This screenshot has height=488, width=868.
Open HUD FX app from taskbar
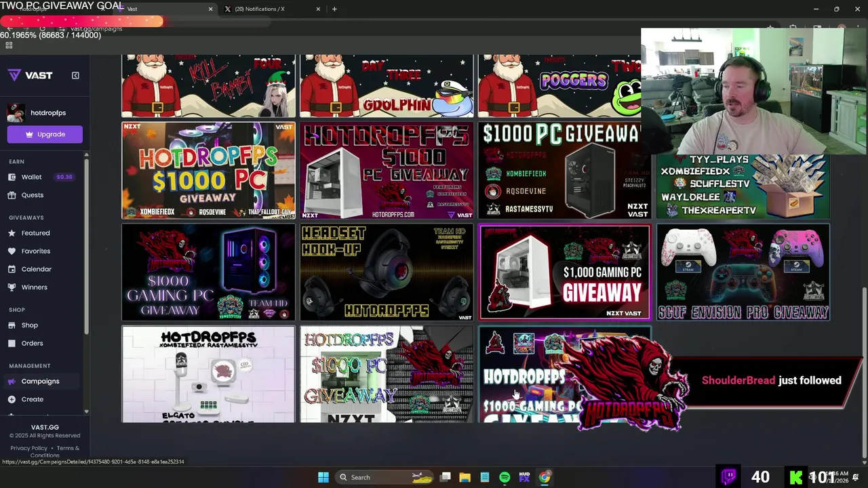524,477
